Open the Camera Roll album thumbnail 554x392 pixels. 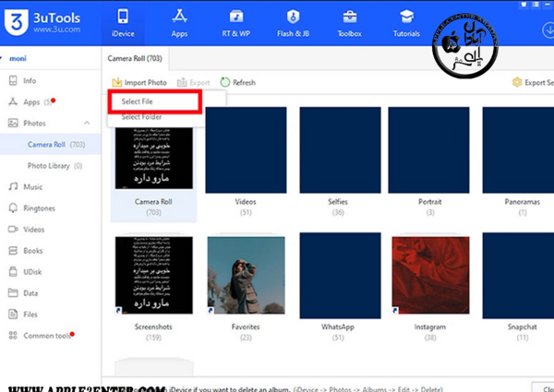(153, 158)
